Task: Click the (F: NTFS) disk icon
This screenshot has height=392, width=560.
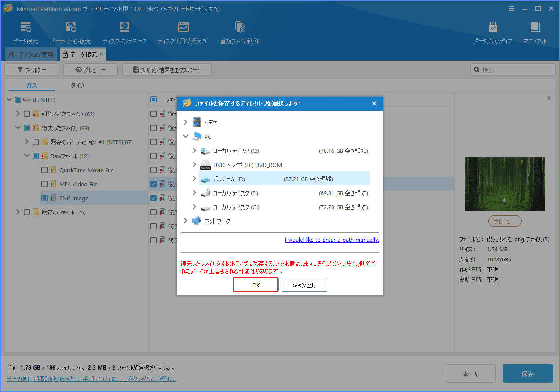Action: (x=27, y=100)
